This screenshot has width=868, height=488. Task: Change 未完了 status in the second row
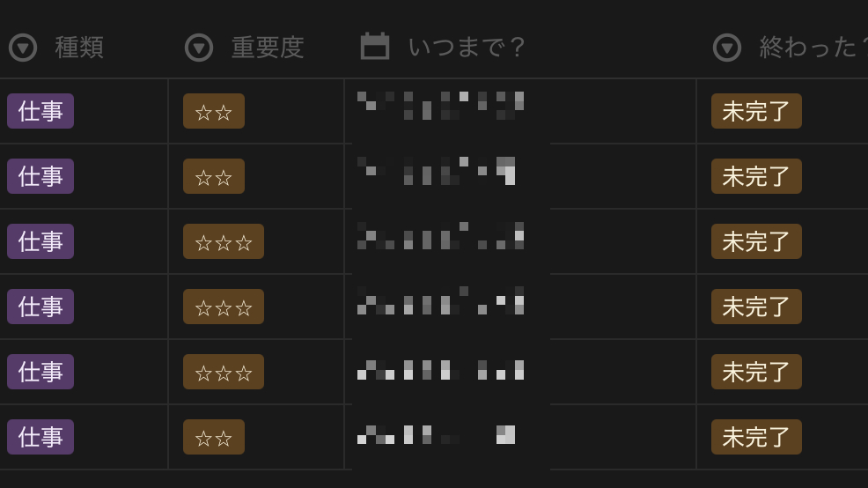pos(756,176)
